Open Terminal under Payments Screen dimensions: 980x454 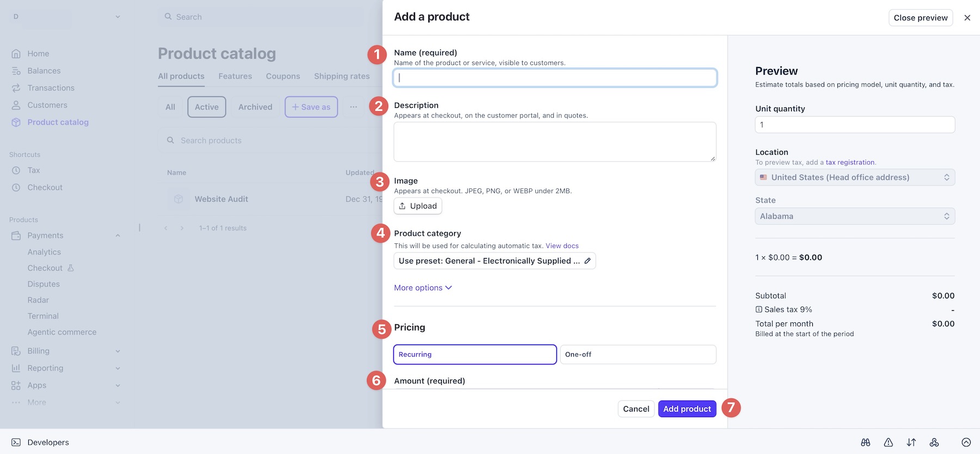[43, 316]
